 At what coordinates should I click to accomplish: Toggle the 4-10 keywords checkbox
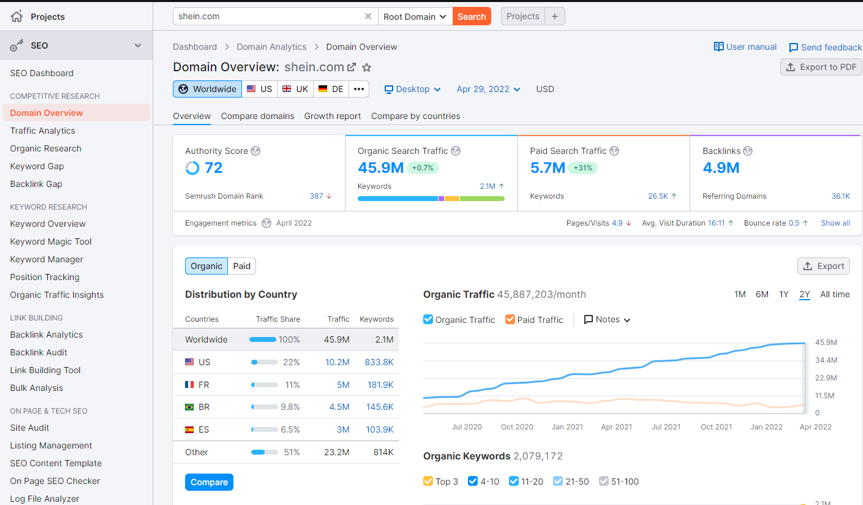(473, 481)
